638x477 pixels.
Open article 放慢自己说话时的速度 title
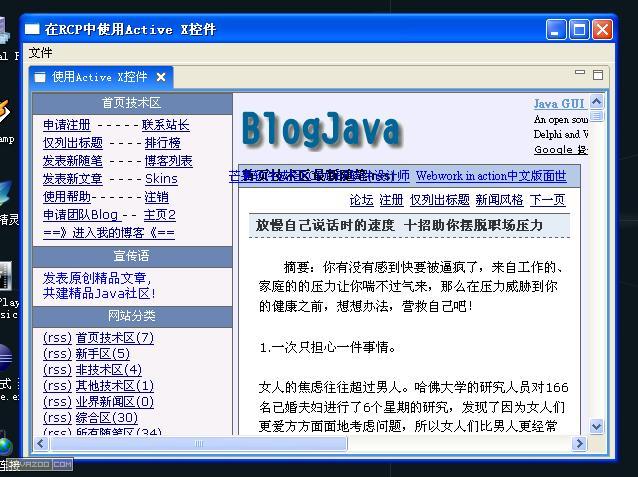[399, 225]
